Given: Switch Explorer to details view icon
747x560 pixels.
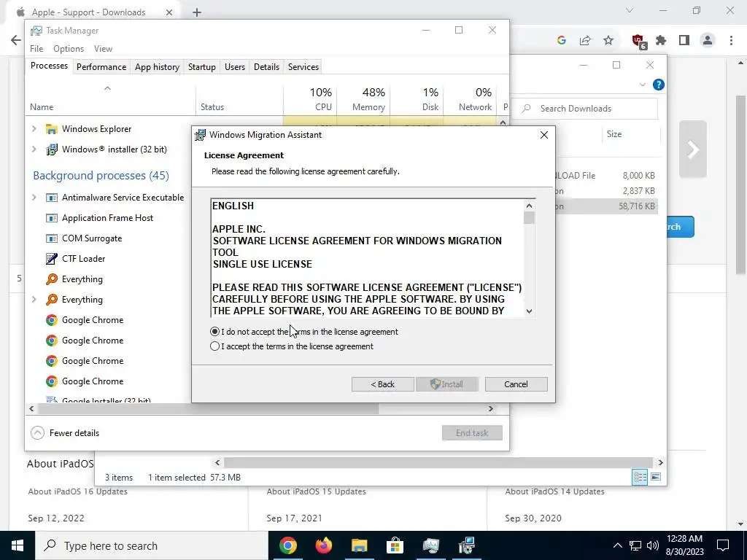Looking at the screenshot, I should (640, 477).
